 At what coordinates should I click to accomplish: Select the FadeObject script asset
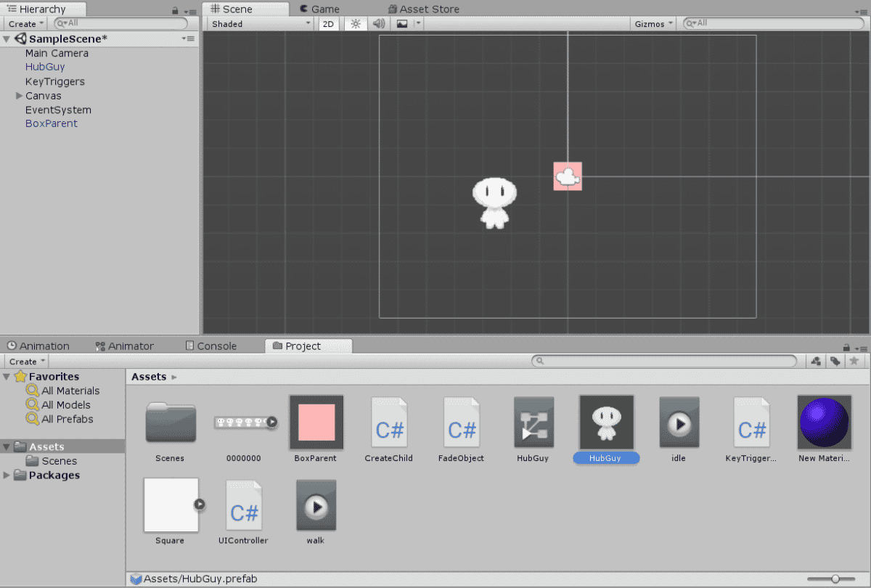pos(462,422)
